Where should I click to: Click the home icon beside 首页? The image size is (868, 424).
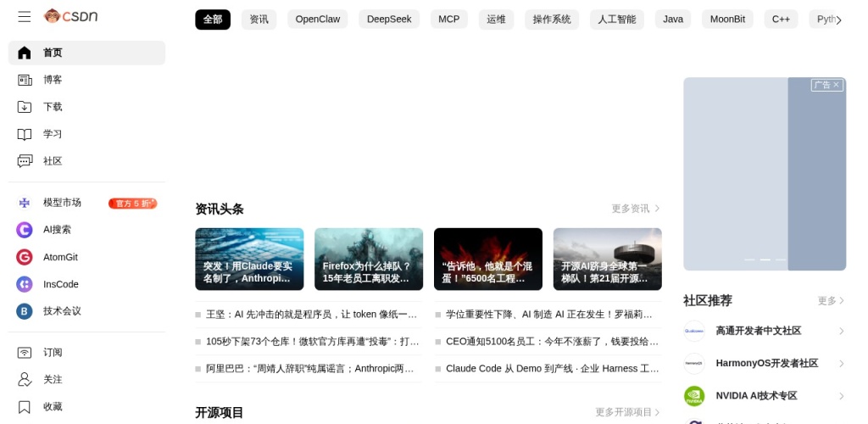(25, 53)
